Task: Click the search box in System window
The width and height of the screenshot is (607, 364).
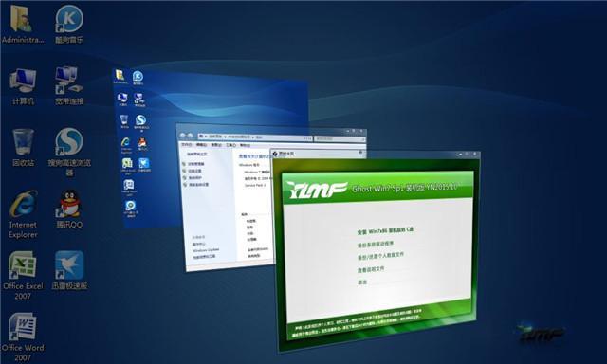Action: click(x=340, y=138)
